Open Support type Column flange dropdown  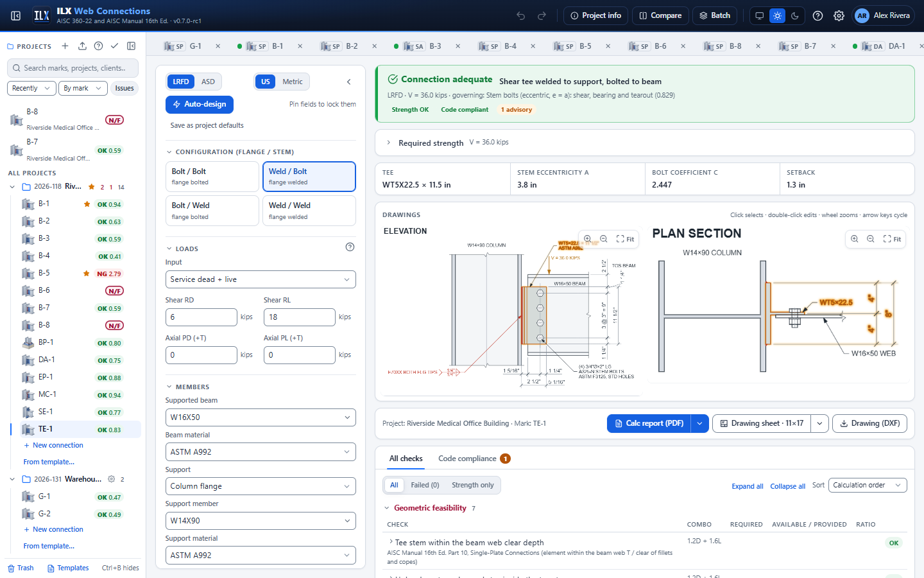[x=261, y=486]
